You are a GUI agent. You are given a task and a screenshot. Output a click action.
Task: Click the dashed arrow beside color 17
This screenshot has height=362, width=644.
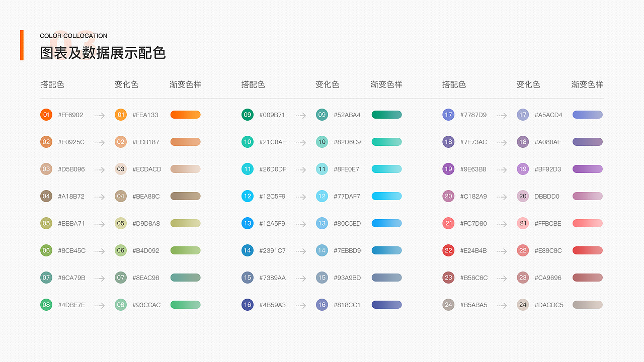(x=501, y=115)
